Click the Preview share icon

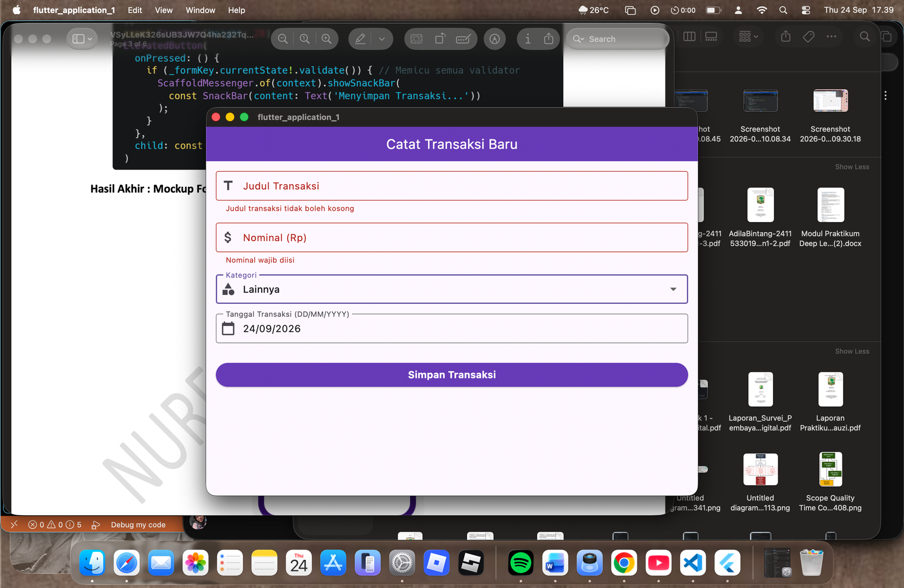tap(549, 39)
